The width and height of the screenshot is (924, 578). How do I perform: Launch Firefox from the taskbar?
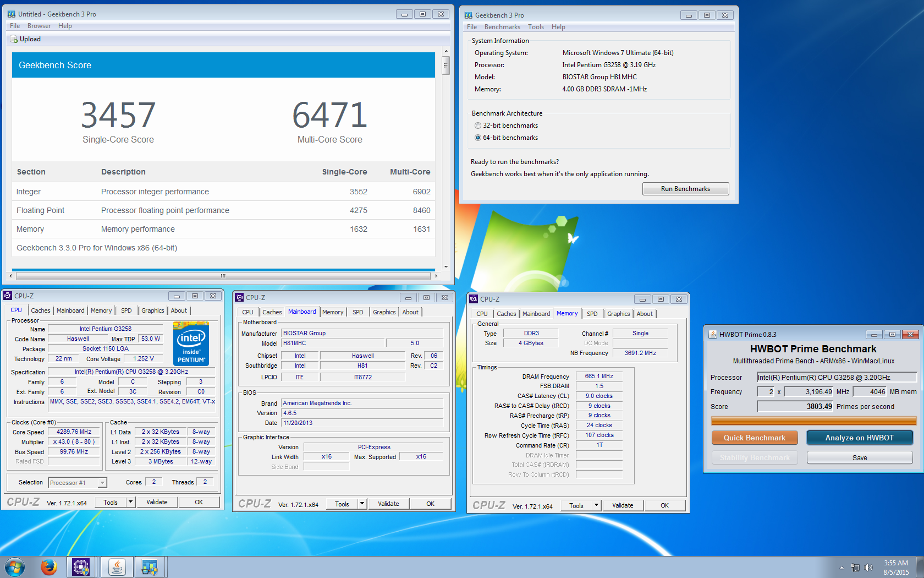(49, 567)
